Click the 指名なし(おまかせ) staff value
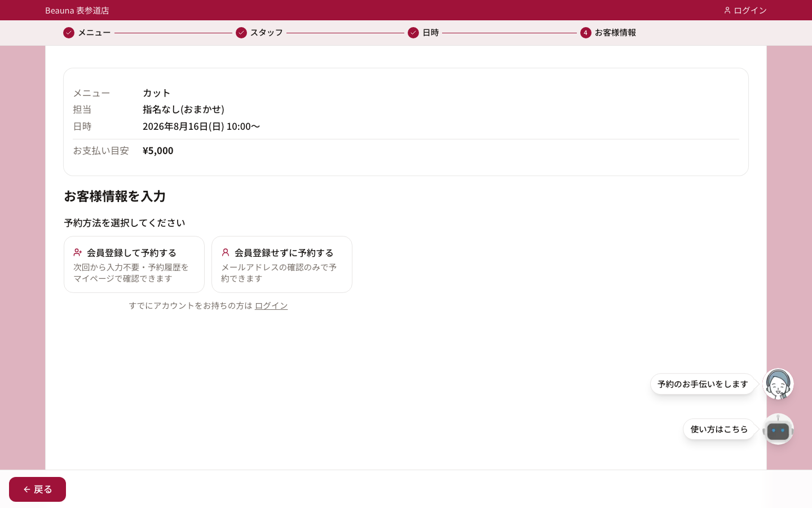 pos(183,109)
